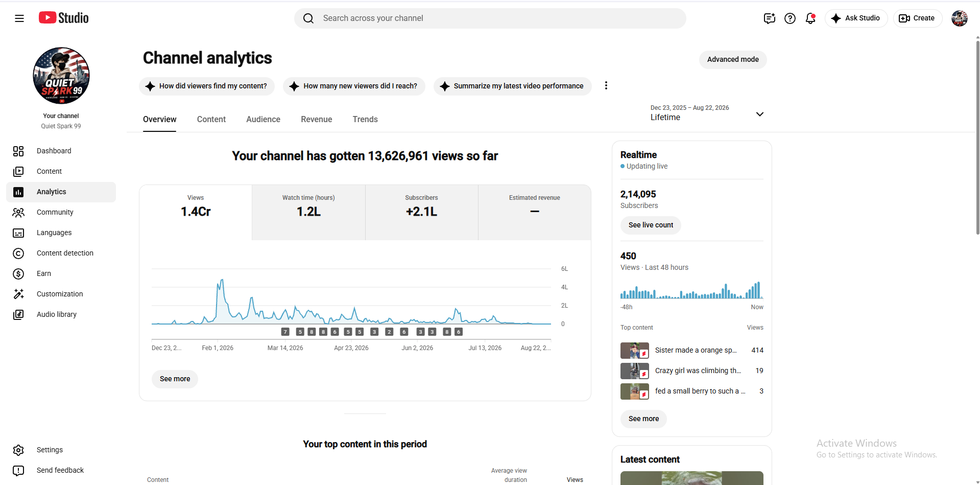Screen dimensions: 980x485
Task: Click See live count button
Action: point(651,225)
